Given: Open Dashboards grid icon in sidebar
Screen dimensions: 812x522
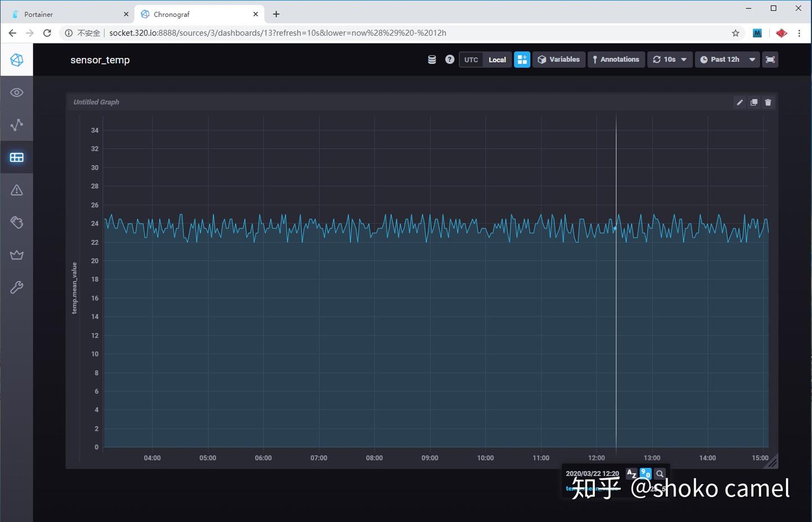Looking at the screenshot, I should click(17, 157).
